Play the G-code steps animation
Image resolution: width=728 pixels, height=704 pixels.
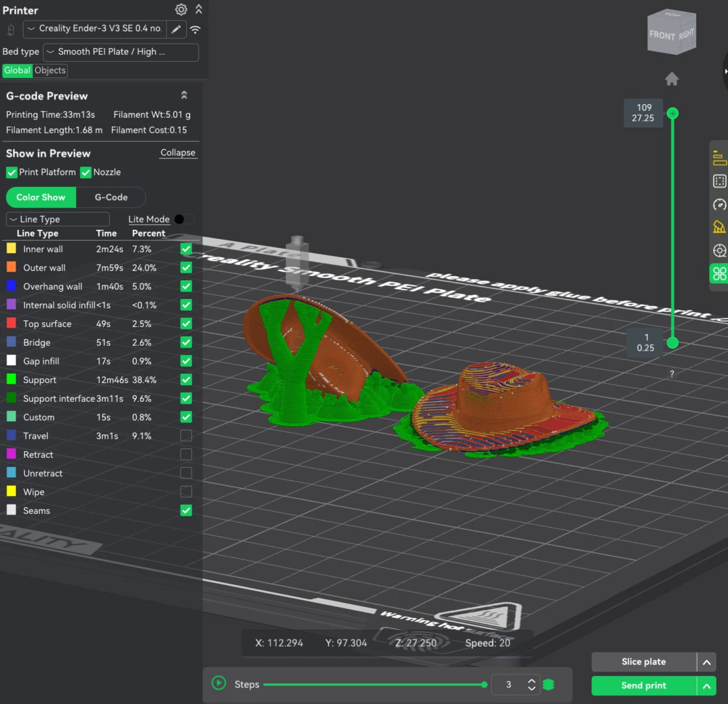(x=219, y=683)
